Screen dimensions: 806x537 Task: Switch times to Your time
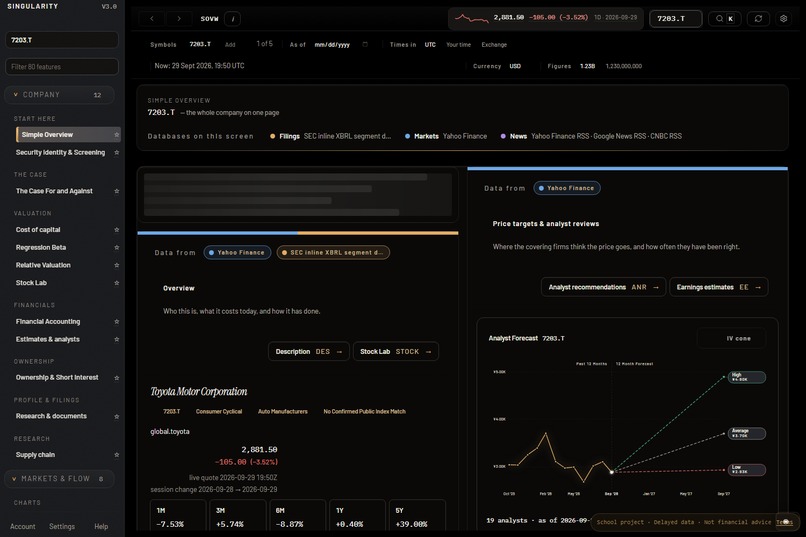point(458,45)
